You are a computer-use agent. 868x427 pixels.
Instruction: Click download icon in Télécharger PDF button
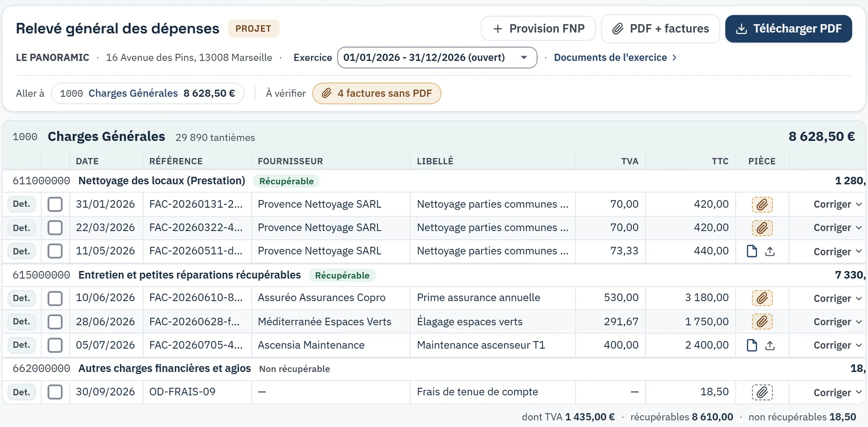(742, 29)
